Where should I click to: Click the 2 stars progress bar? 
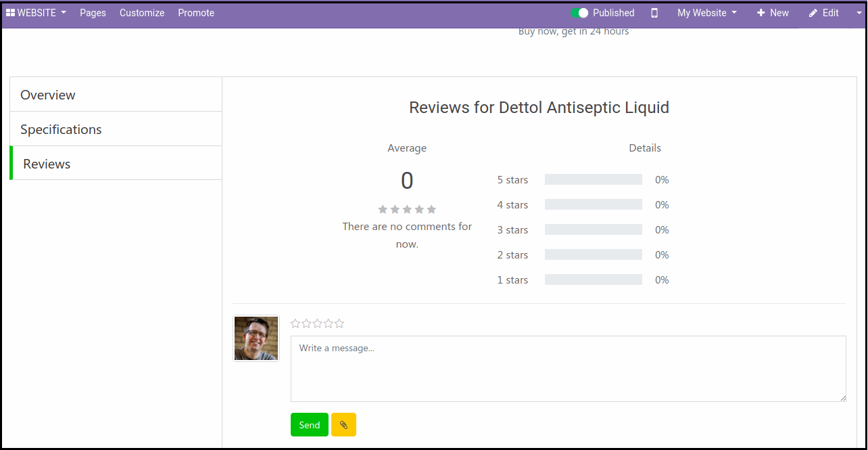(594, 254)
